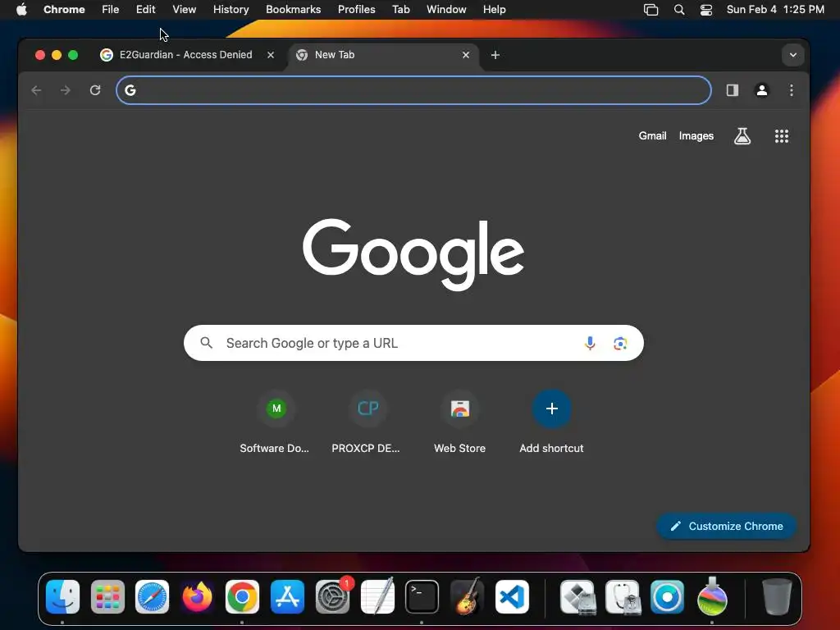
Task: Open the File menu
Action: click(111, 10)
